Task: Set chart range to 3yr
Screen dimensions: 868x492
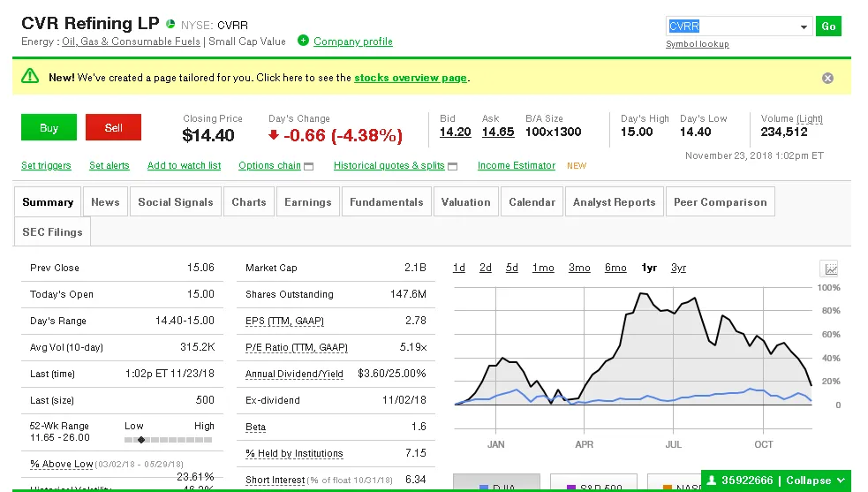Action: tap(679, 269)
